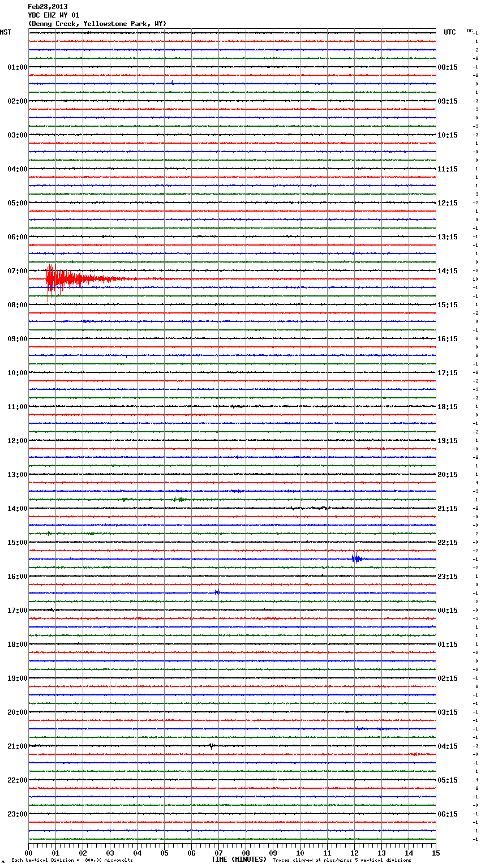
Task: Click the 00:15 UTC time label
Action: 448,611
